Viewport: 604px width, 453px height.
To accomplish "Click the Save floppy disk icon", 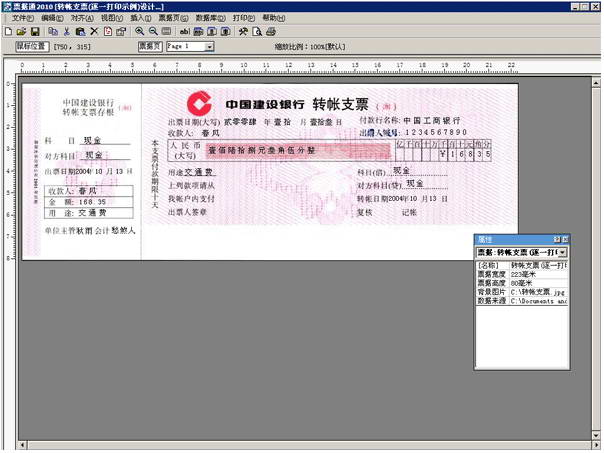I will coord(35,32).
